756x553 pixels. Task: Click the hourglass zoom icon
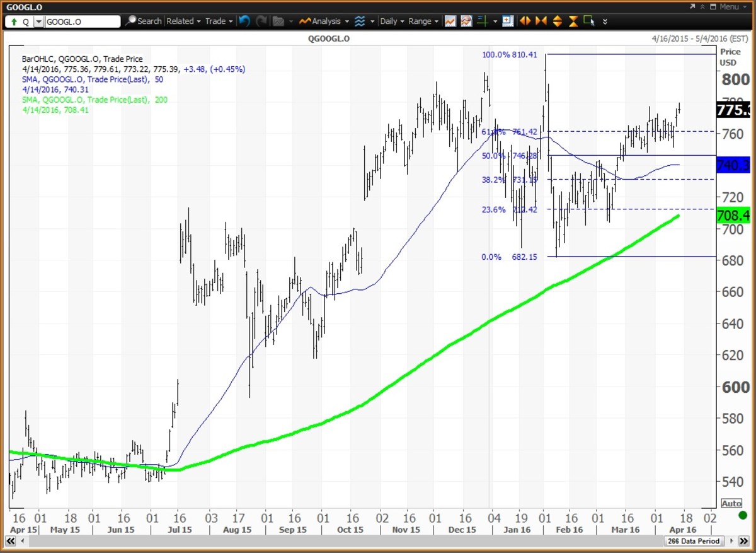pos(573,21)
